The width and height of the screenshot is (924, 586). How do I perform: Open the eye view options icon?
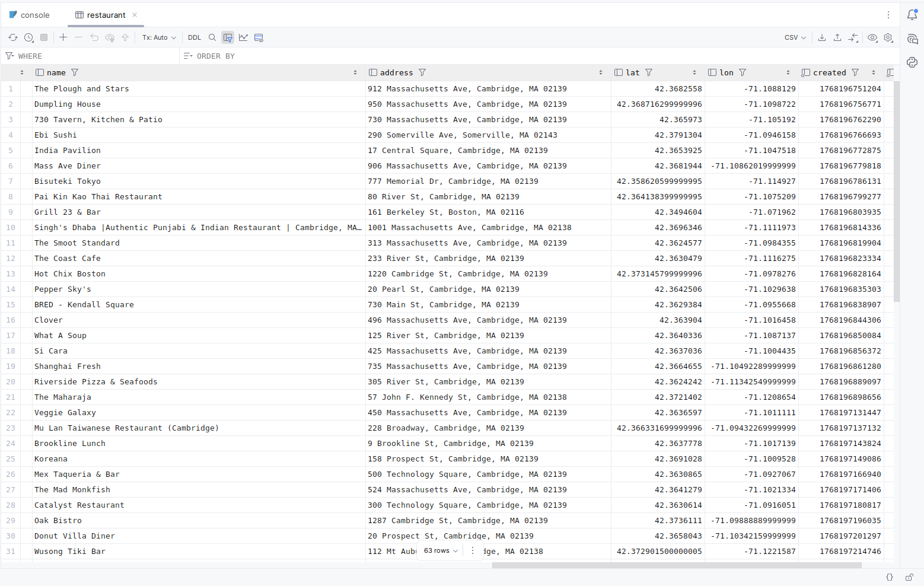[872, 37]
